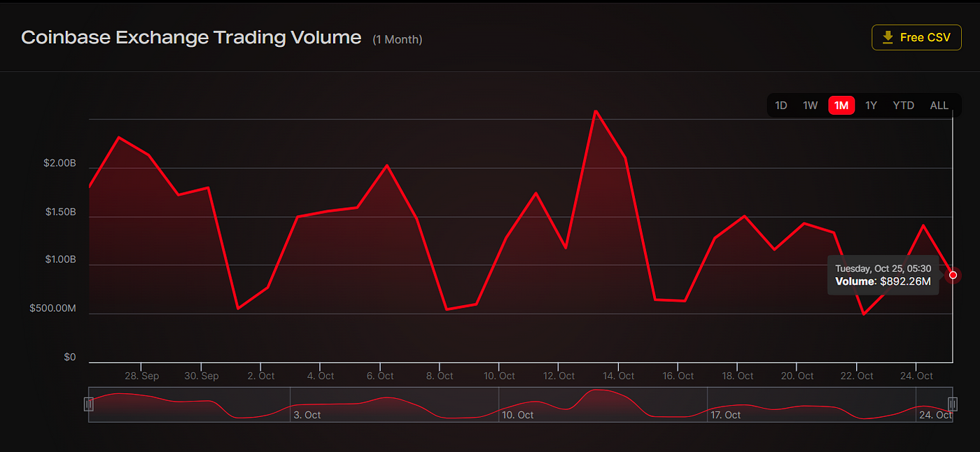This screenshot has width=980, height=452.
Task: Click the download arrow icon in Free CSV
Action: click(888, 38)
